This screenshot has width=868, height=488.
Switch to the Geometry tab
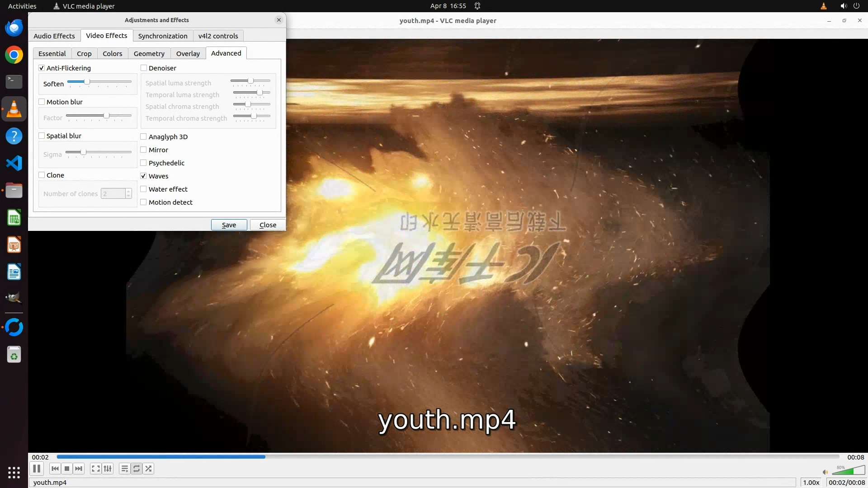click(x=149, y=53)
